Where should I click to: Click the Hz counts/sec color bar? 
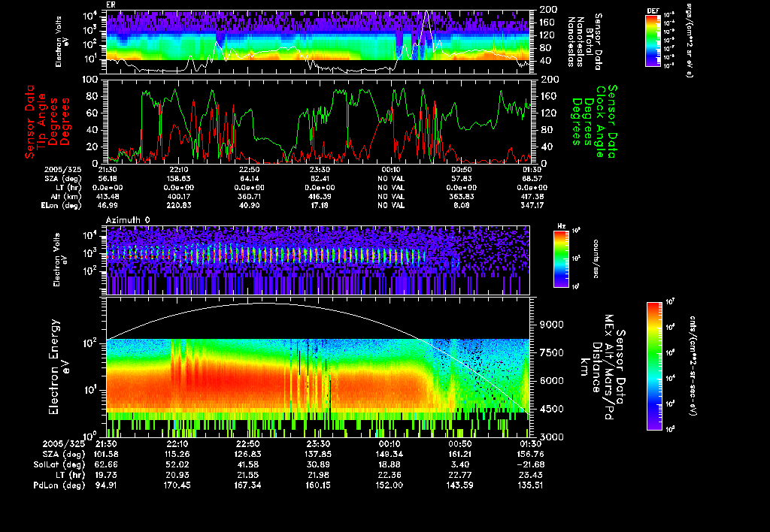click(561, 258)
